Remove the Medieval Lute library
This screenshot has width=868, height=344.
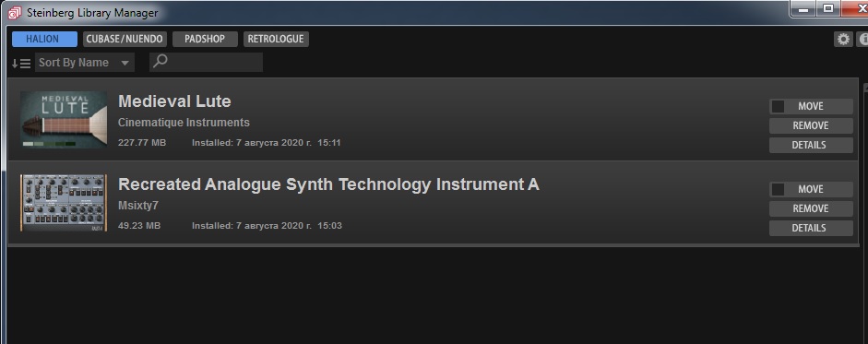[x=811, y=125]
